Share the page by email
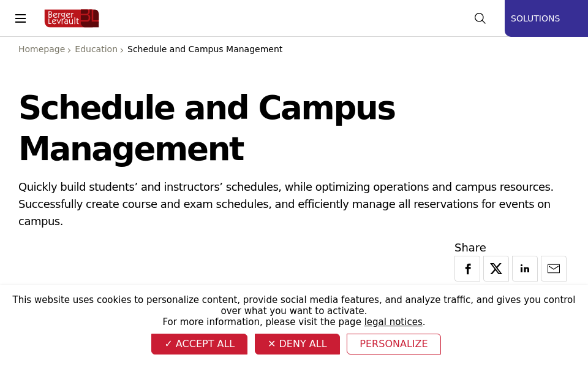 click(x=554, y=269)
